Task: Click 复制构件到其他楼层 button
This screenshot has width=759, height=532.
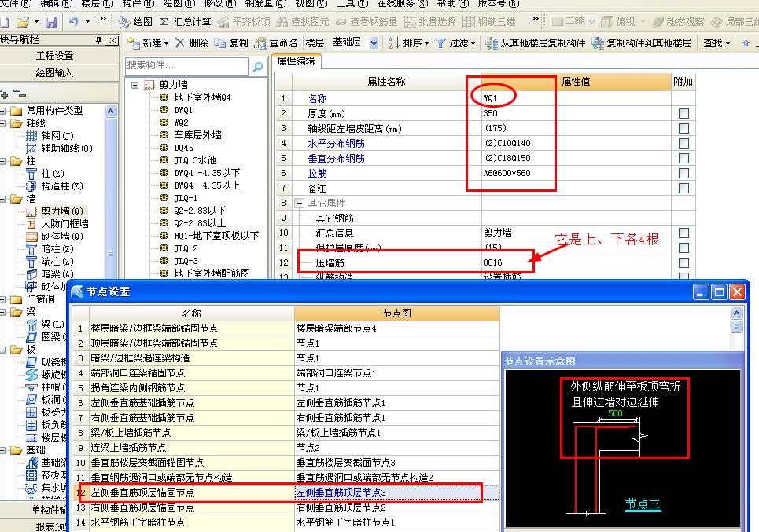Action: point(641,43)
